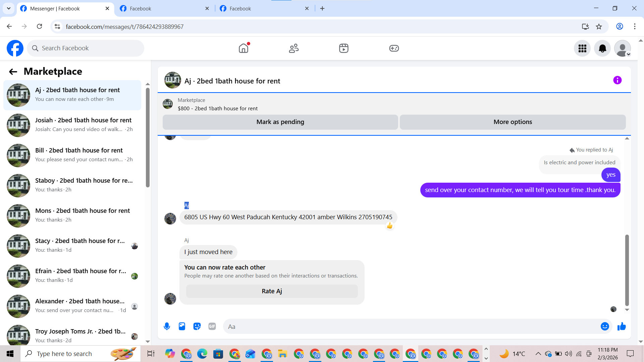Choose a sticker icon in composer

tap(197, 326)
